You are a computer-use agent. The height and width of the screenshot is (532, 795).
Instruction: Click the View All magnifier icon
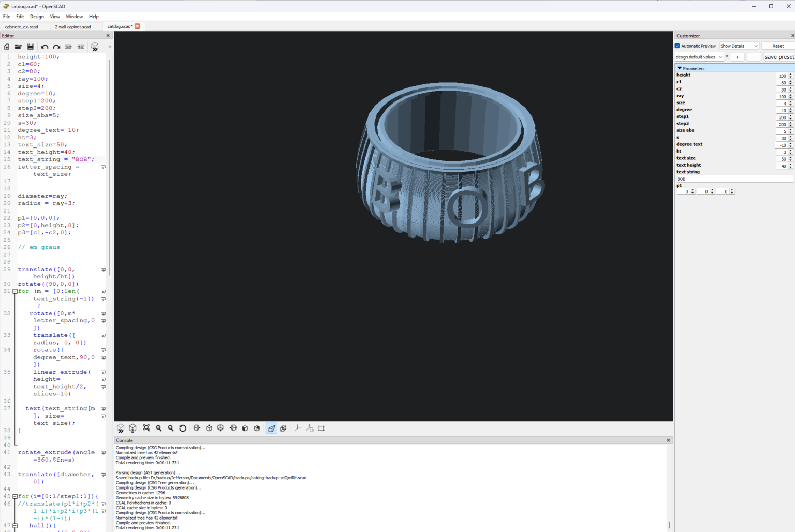tap(146, 428)
